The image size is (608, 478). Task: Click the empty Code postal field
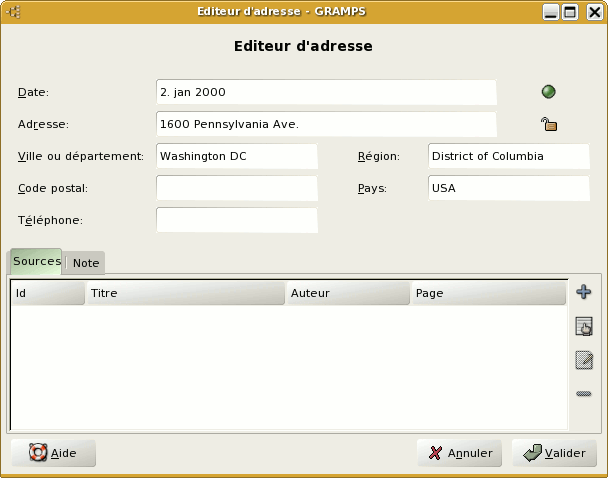pos(236,188)
